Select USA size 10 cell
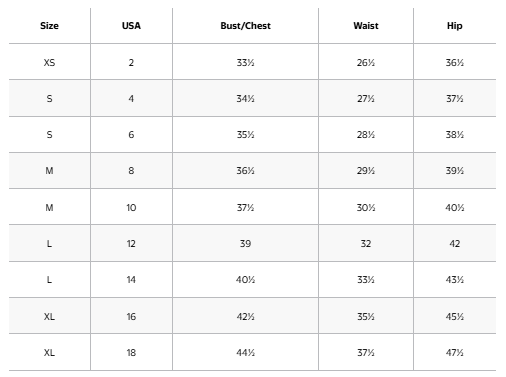This screenshot has height=377, width=506. pos(131,207)
